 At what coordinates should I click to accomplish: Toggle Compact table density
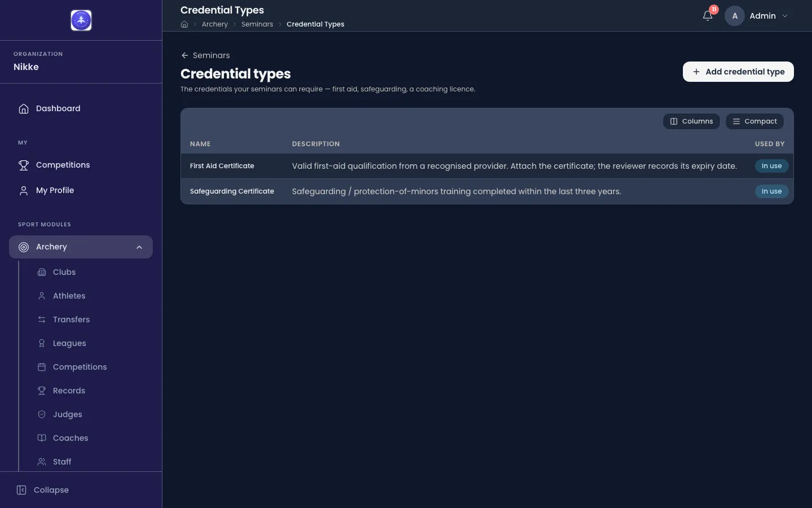[754, 121]
